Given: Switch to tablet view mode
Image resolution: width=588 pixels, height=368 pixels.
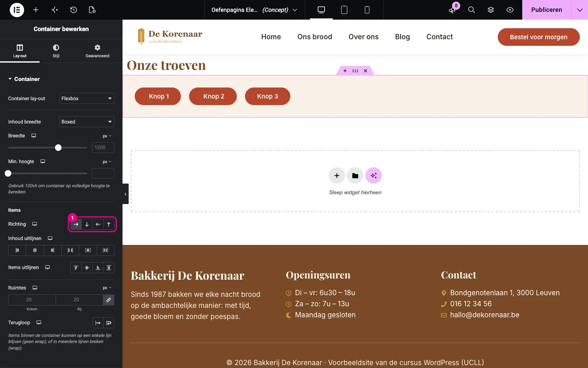Looking at the screenshot, I should click(344, 10).
